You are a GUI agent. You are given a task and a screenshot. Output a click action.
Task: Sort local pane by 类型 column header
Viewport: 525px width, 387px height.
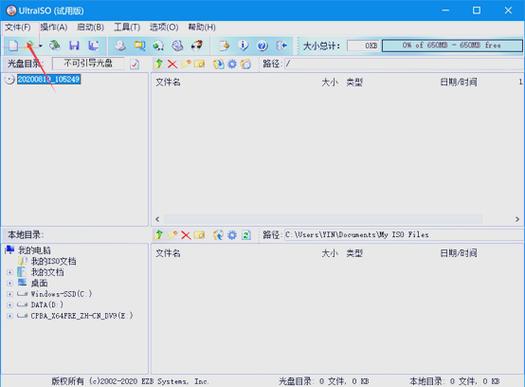pos(354,253)
